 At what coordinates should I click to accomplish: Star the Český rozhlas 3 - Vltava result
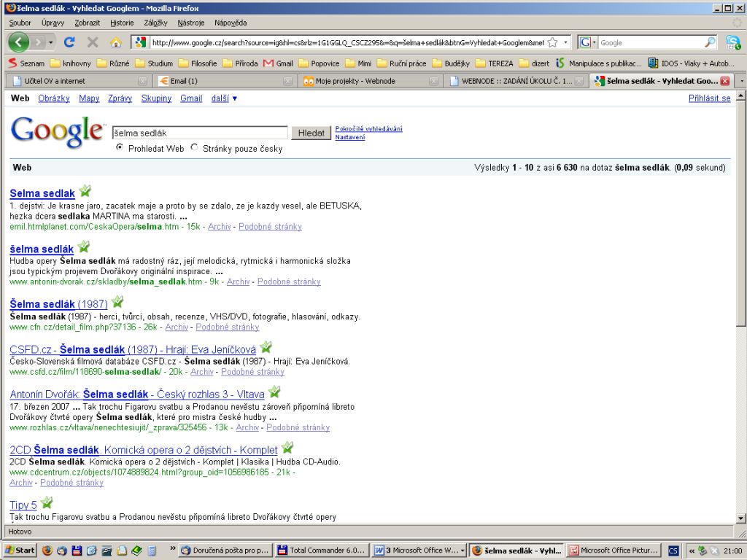tap(274, 392)
